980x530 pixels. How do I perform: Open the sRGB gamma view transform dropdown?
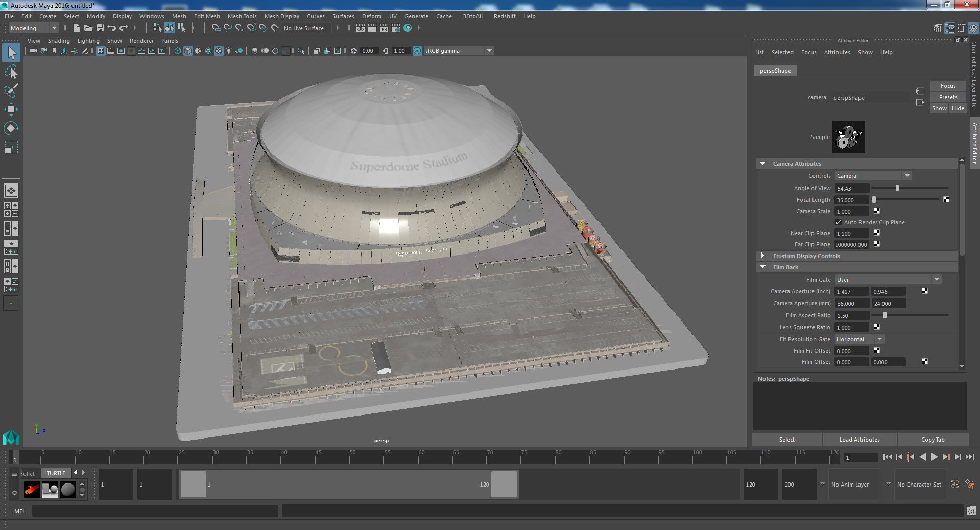click(459, 51)
